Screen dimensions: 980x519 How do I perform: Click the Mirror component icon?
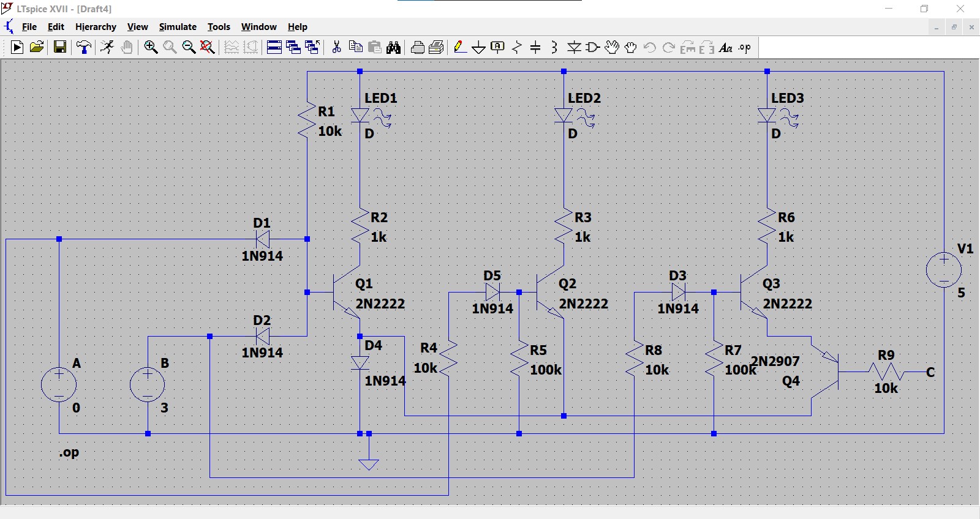[x=707, y=47]
